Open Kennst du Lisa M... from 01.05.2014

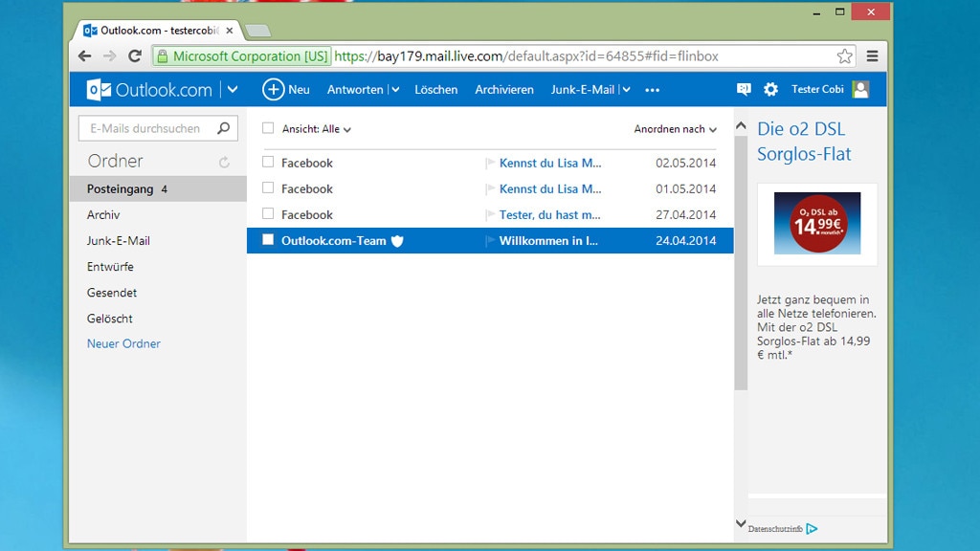550,188
